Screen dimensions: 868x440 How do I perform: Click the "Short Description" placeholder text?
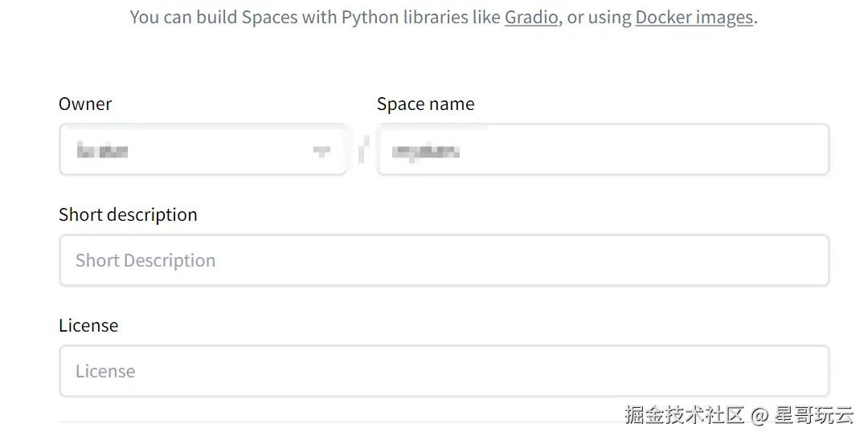145,260
